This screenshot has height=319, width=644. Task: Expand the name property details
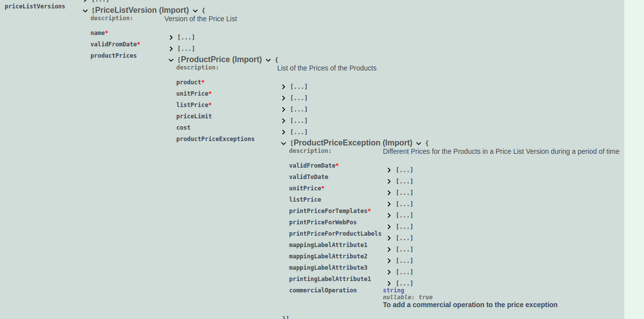(x=171, y=37)
